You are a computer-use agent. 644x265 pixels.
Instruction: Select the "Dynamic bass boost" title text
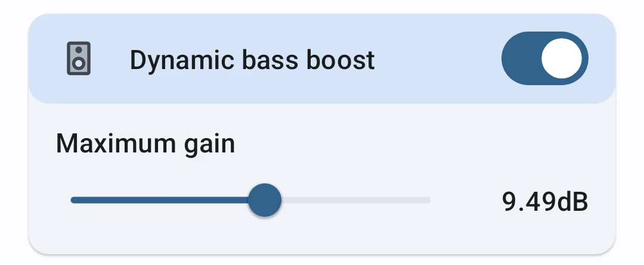252,60
